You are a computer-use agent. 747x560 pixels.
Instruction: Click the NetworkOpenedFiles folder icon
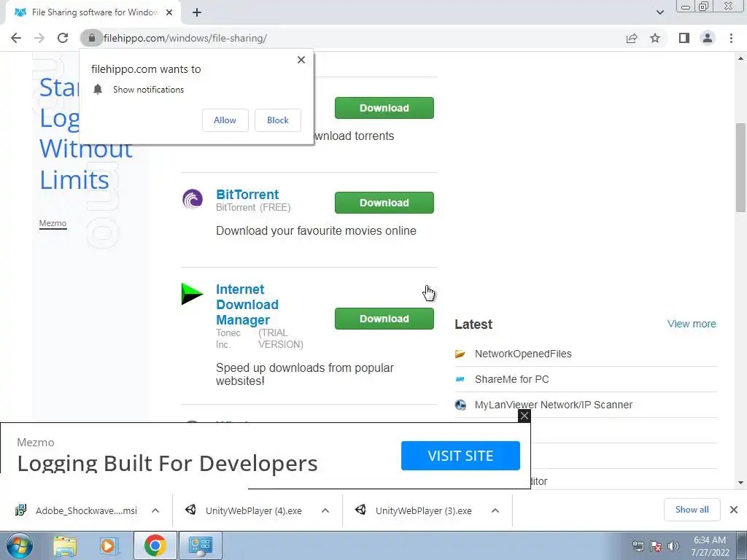460,354
